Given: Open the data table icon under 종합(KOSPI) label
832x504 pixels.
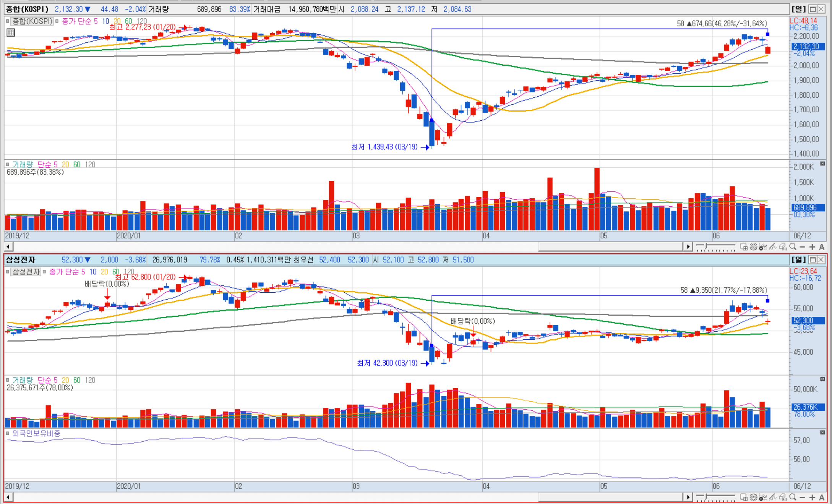Looking at the screenshot, I should tap(11, 32).
